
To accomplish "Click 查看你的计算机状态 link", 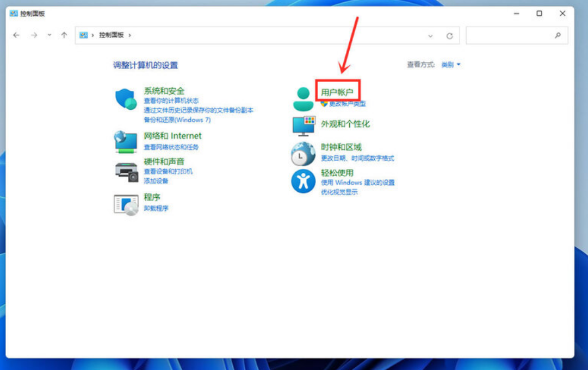I will [171, 101].
